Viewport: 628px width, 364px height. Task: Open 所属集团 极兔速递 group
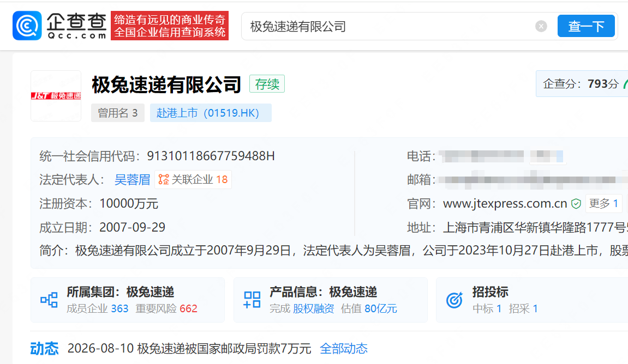coord(120,292)
